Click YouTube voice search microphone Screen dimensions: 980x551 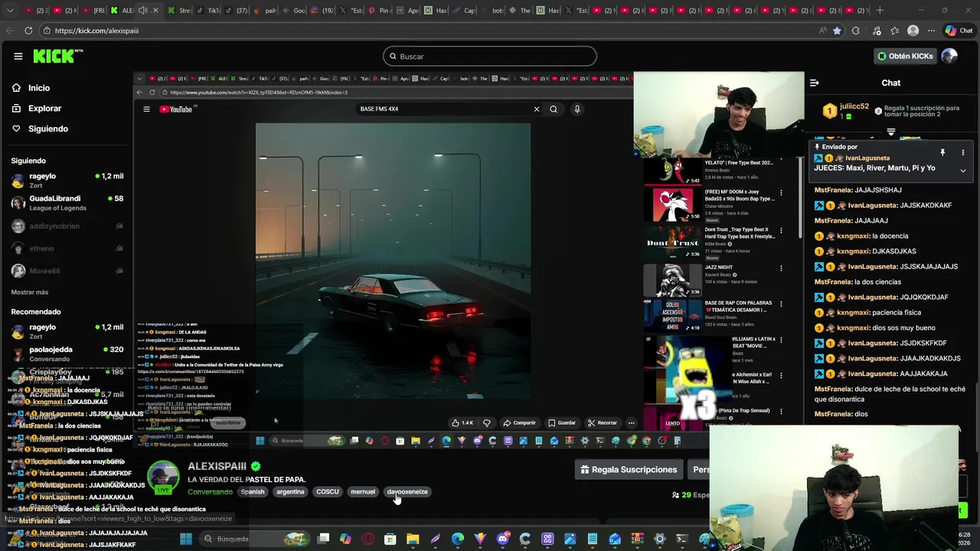pyautogui.click(x=577, y=109)
